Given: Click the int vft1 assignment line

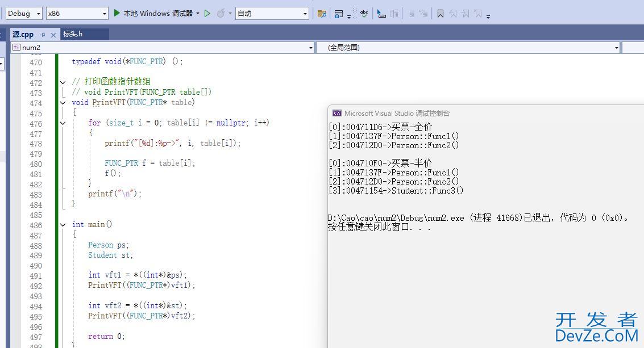Looking at the screenshot, I should click(138, 275).
